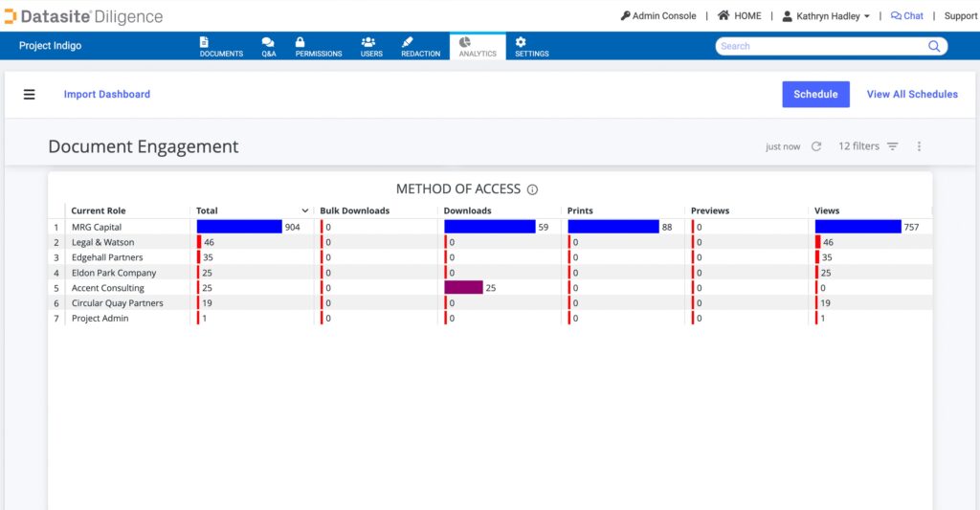Click the Project Indigo title

point(50,46)
